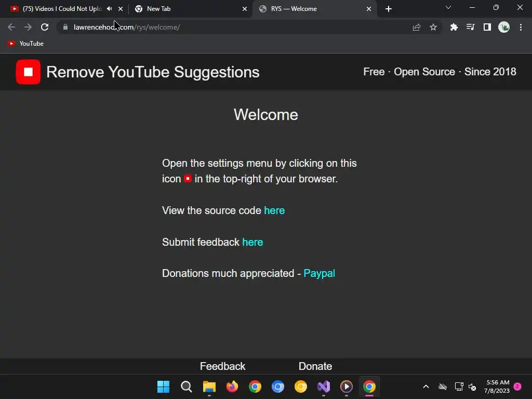Open the media control icon in toolbar
Viewport: 532px width, 399px height.
(x=470, y=27)
